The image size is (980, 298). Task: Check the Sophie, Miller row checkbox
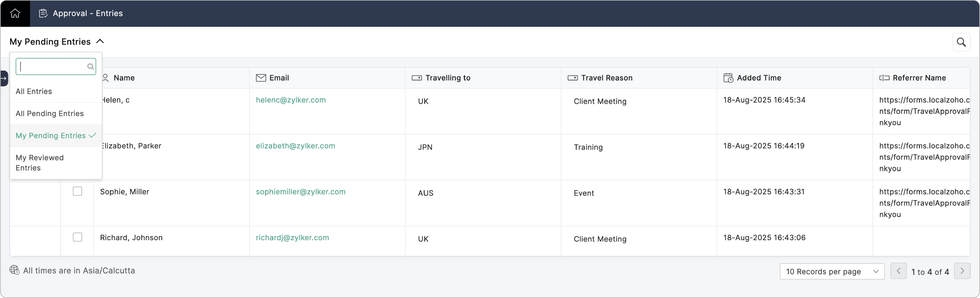click(x=77, y=191)
